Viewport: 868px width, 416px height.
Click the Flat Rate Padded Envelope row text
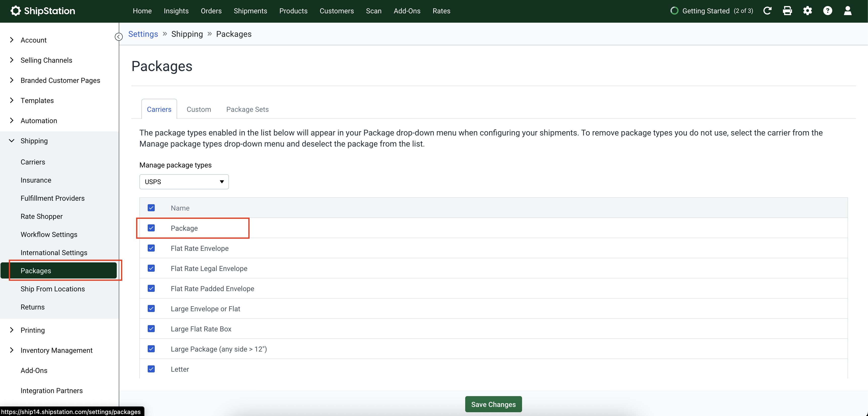click(x=212, y=289)
